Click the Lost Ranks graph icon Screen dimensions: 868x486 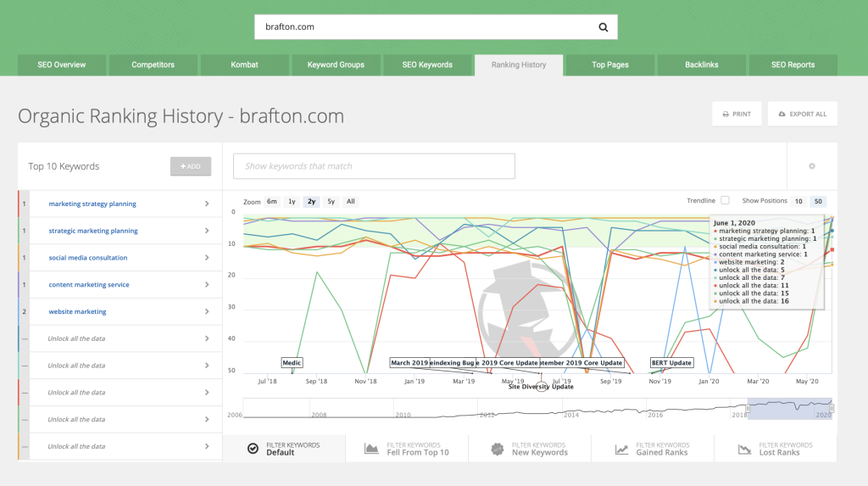point(744,449)
